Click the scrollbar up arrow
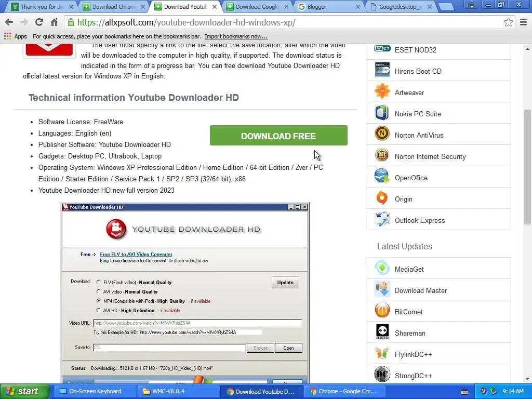The width and height of the screenshot is (532, 399). 527,49
